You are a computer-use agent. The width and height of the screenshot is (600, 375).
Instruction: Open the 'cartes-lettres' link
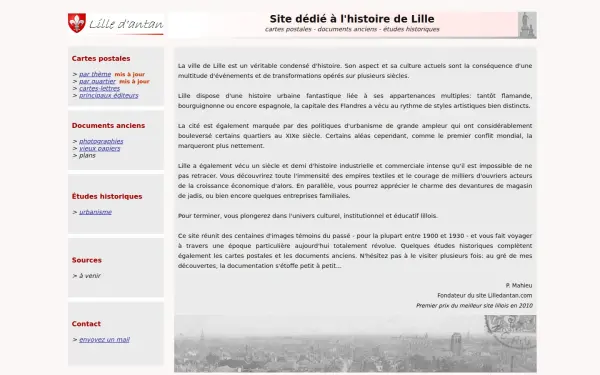(99, 88)
